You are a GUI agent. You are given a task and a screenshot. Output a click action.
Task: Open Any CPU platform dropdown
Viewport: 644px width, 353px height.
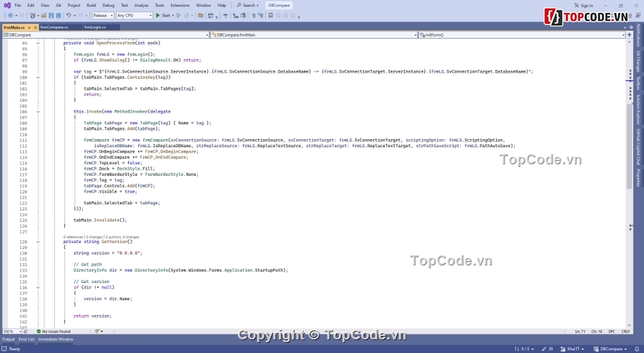pyautogui.click(x=134, y=15)
